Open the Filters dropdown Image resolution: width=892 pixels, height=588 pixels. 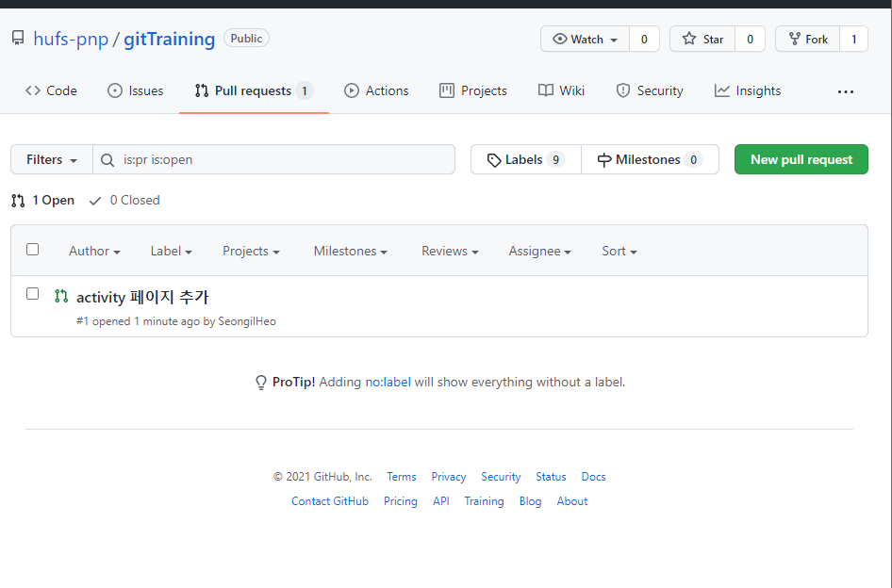click(52, 159)
